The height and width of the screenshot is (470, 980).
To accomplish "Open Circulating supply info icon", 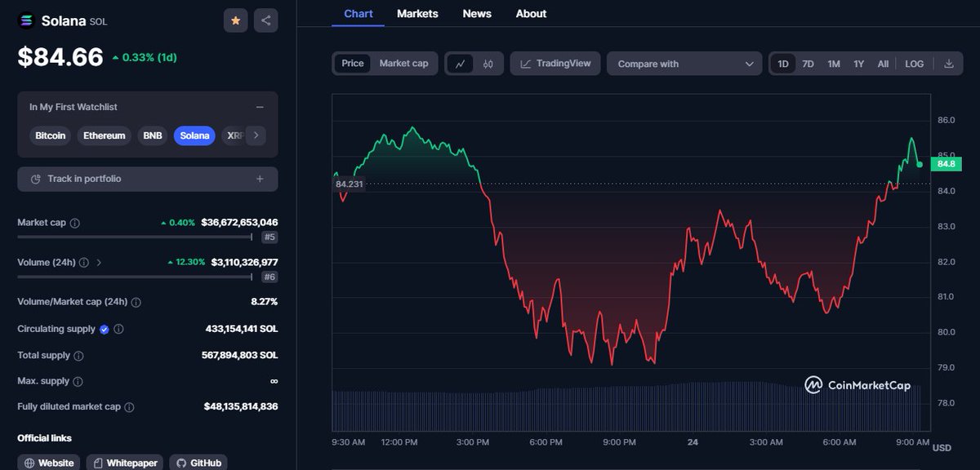I will (x=119, y=329).
